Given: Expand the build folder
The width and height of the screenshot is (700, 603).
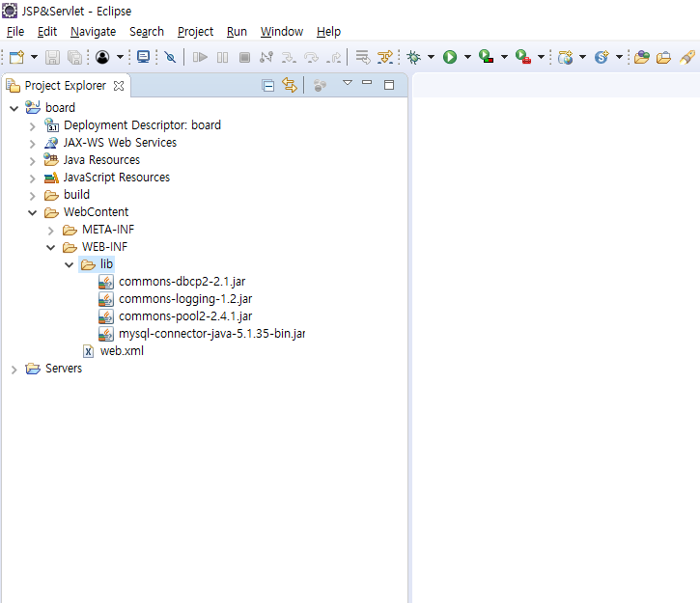Looking at the screenshot, I should [x=32, y=196].
